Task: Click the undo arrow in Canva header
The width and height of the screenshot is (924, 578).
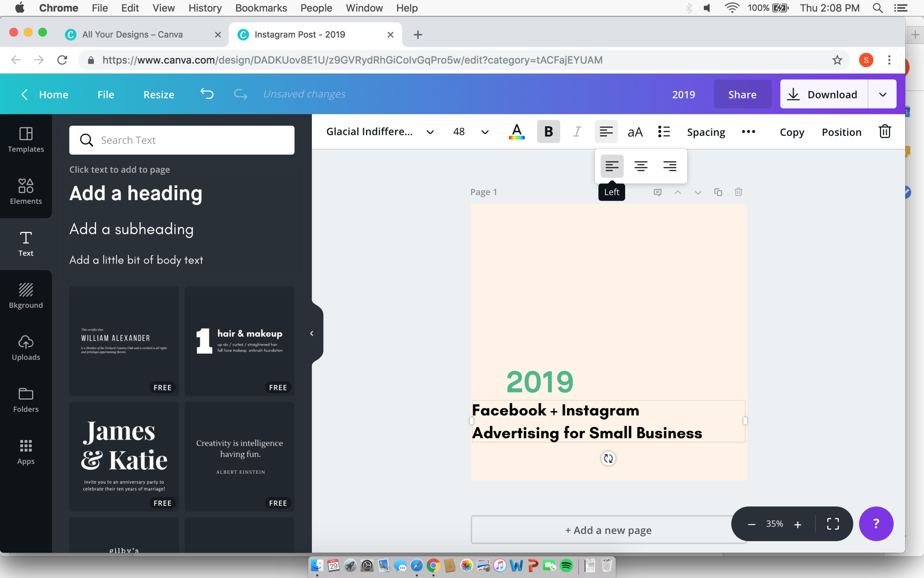Action: click(207, 94)
